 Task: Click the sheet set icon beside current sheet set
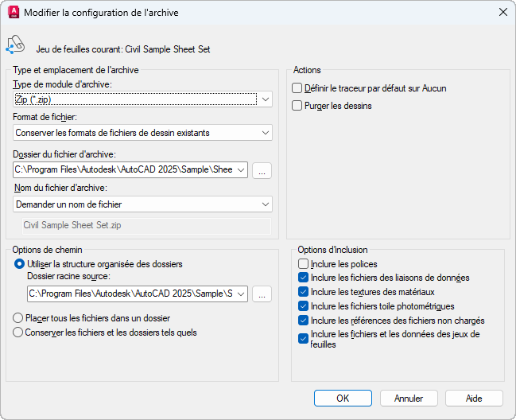pyautogui.click(x=15, y=45)
